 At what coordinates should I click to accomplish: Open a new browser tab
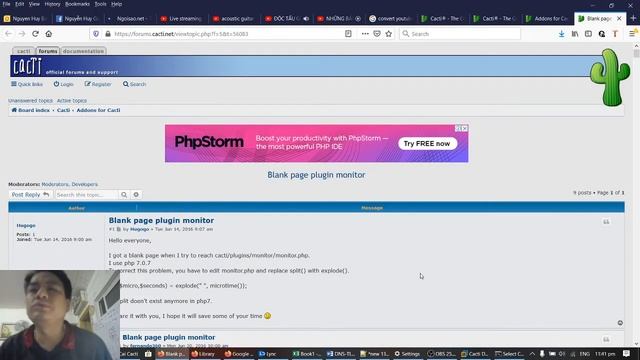(x=633, y=18)
